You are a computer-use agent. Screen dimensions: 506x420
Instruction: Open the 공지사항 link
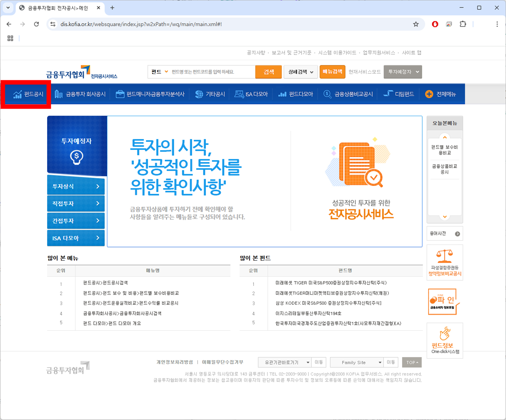[256, 53]
